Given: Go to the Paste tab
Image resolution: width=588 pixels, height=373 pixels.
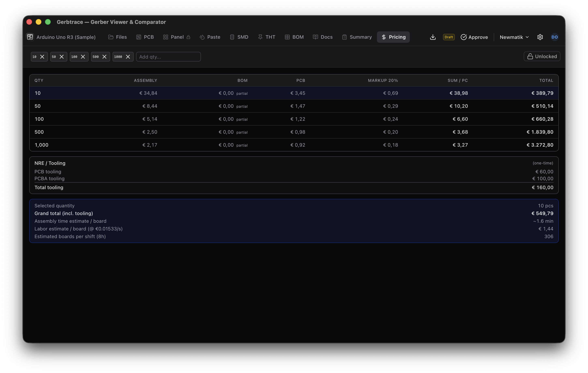Looking at the screenshot, I should click(210, 37).
